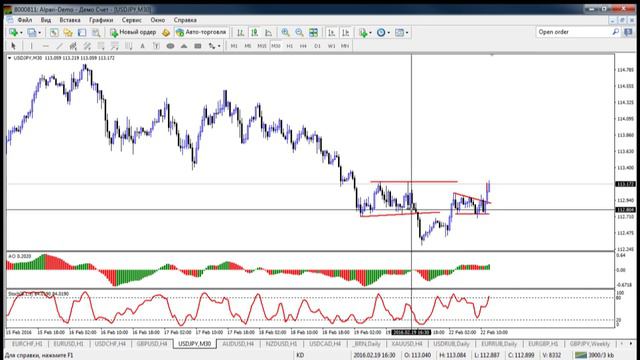
Task: Select the rectangle shape tool
Action: [198, 46]
